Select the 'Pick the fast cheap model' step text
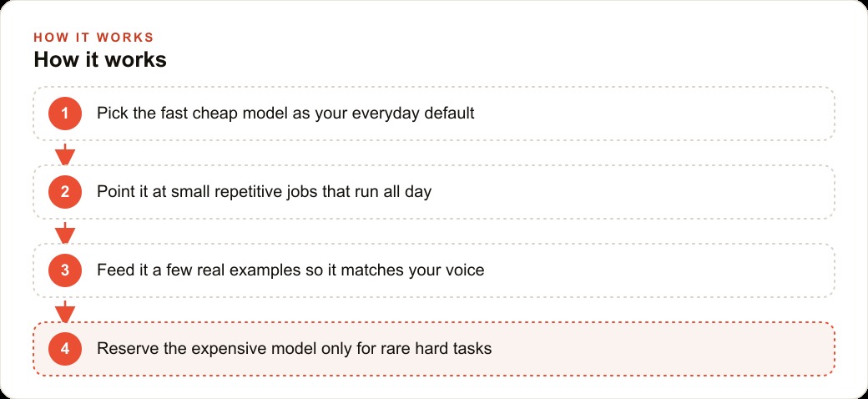Screen dimensions: 868x399 point(285,114)
